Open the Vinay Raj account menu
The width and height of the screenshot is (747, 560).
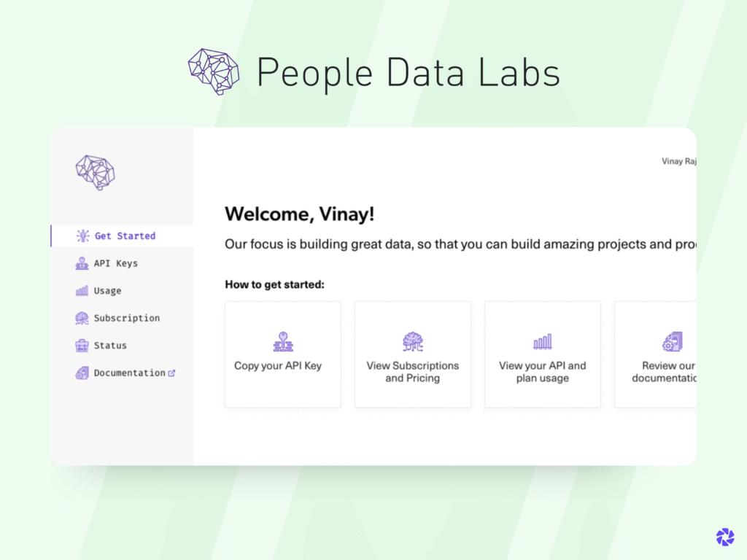point(678,161)
